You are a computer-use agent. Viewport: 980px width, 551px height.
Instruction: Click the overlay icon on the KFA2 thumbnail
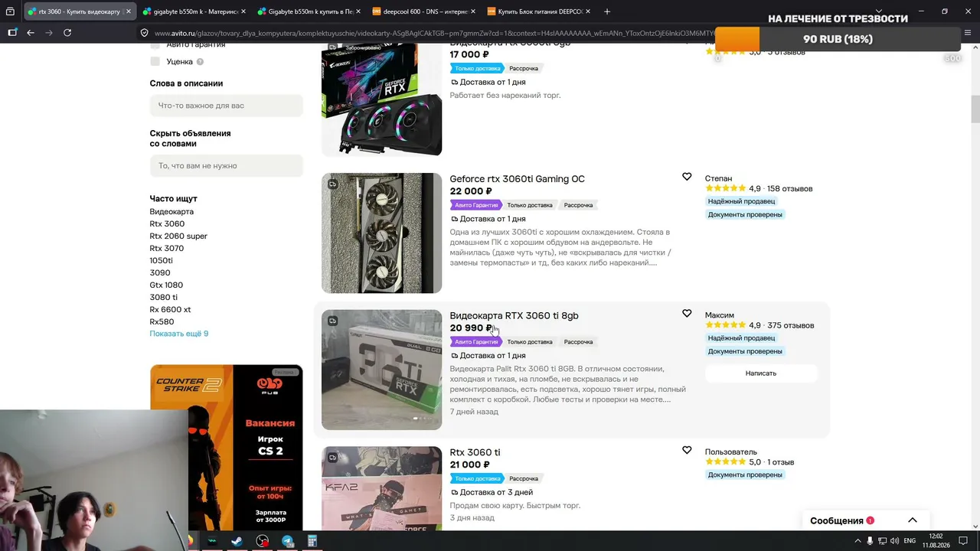332,458
